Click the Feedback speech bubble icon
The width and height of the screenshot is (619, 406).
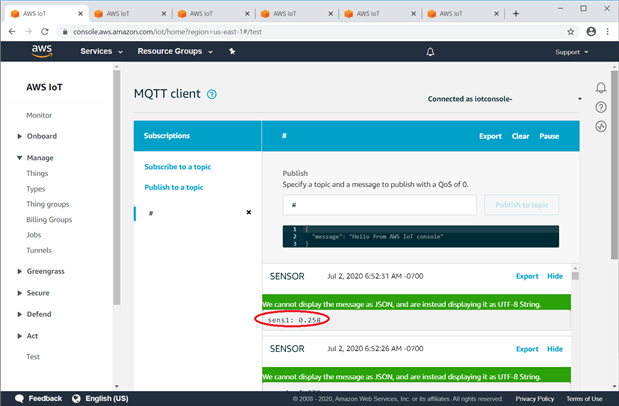coord(19,398)
